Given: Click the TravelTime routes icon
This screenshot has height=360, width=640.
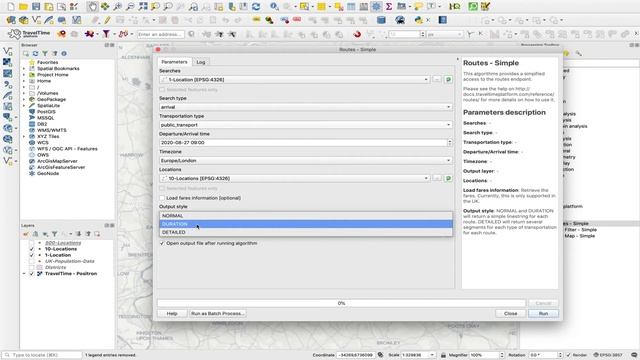Looking at the screenshot, I should tap(123, 34).
